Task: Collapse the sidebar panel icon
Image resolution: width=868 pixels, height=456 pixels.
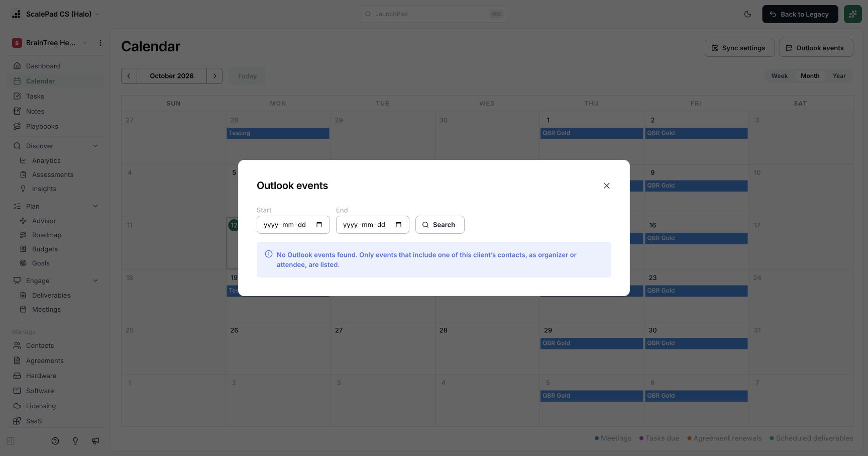Action: [x=11, y=441]
